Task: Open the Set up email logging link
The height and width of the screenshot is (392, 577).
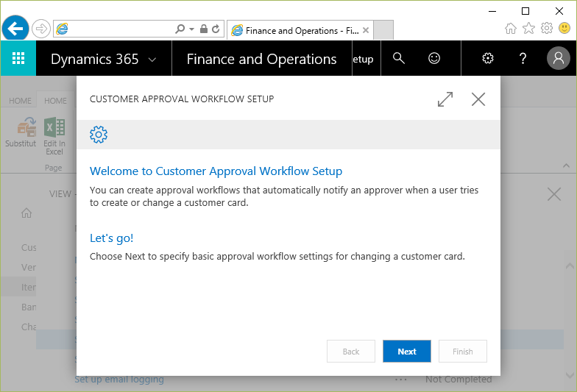Action: [x=119, y=379]
